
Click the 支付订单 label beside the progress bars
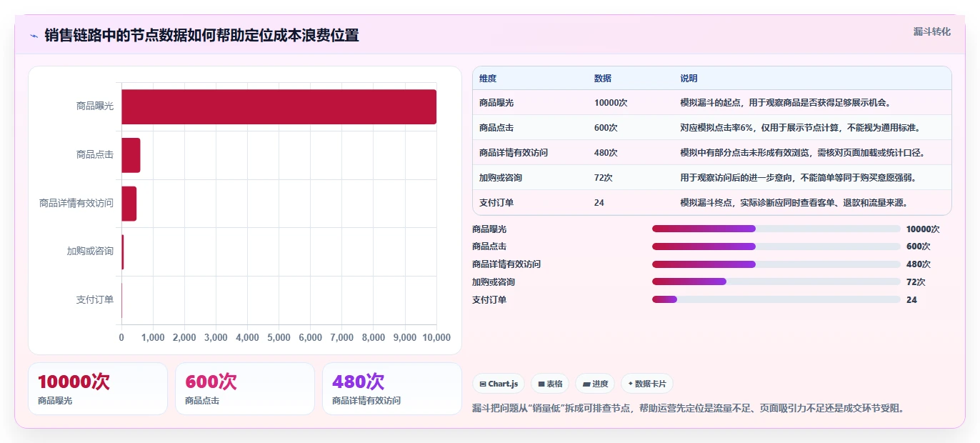(489, 300)
